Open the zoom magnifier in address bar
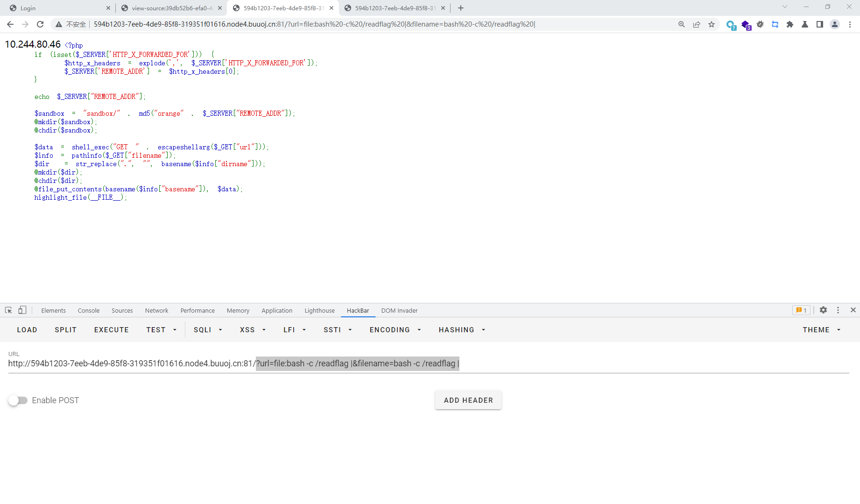 [x=682, y=24]
